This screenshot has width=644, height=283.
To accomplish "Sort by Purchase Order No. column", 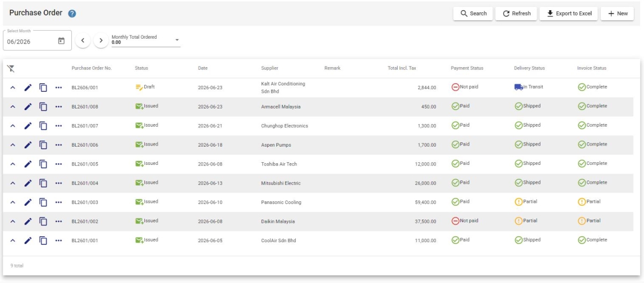I will click(92, 68).
